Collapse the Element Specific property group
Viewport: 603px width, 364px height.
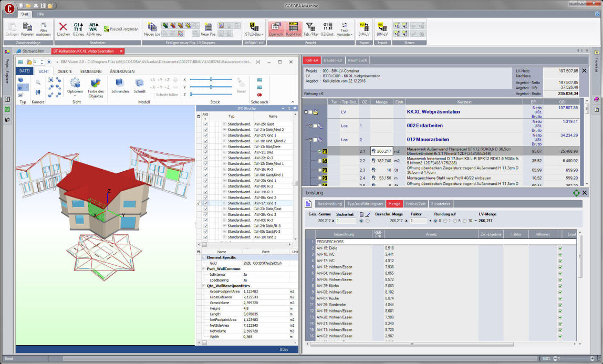pos(204,257)
